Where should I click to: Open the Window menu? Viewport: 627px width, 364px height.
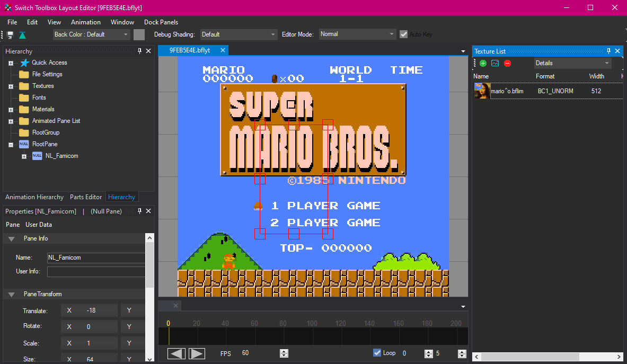pos(122,22)
